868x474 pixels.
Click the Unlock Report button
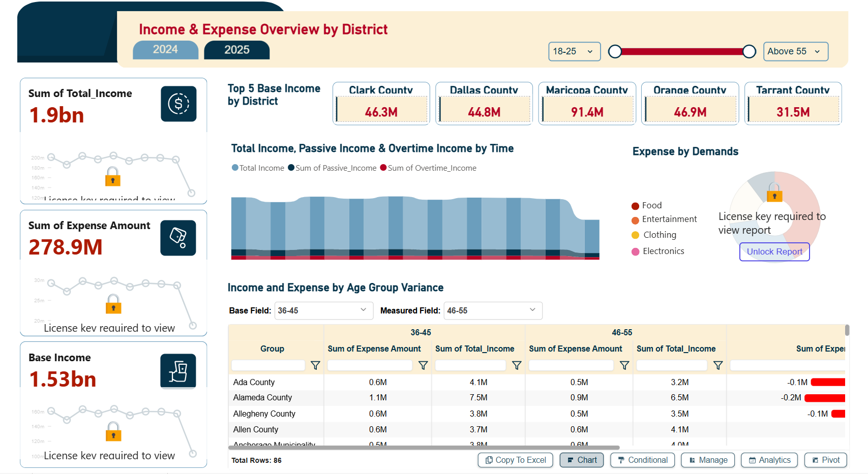pos(774,251)
